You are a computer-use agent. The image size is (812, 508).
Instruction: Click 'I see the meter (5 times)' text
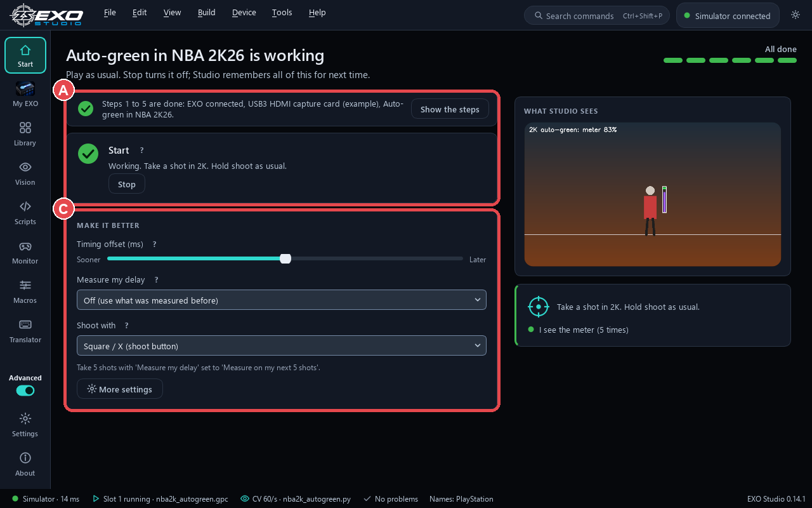click(584, 330)
